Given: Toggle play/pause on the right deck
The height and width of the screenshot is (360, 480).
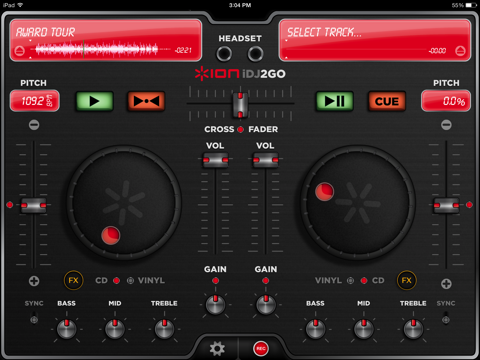Looking at the screenshot, I should click(334, 101).
